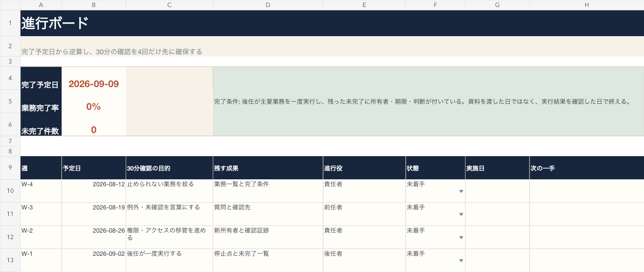Click the 進行役 table header
Image resolution: width=644 pixels, height=272 pixels.
365,168
